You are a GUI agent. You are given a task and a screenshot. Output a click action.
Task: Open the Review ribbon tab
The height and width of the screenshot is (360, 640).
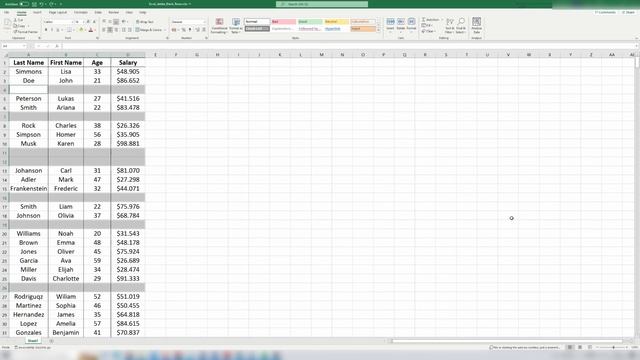tap(113, 13)
